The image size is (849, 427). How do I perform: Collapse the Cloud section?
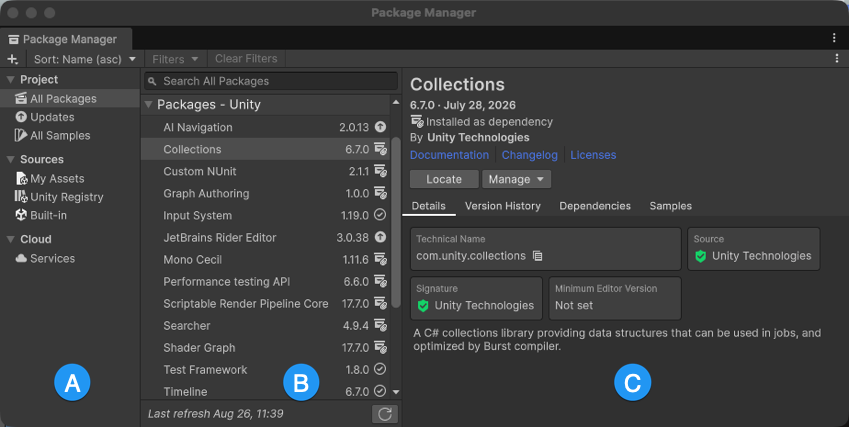(10, 239)
